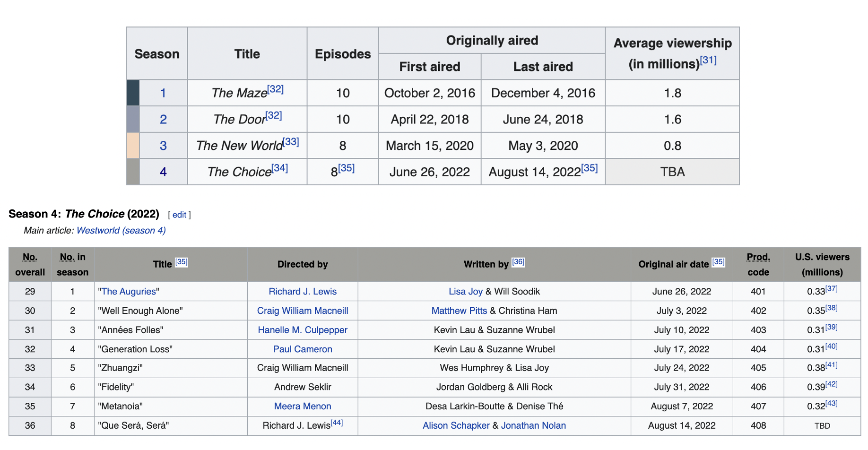Viewport: 868px width, 450px height.
Task: Open "The Auguries" episode link
Action: pos(129,292)
